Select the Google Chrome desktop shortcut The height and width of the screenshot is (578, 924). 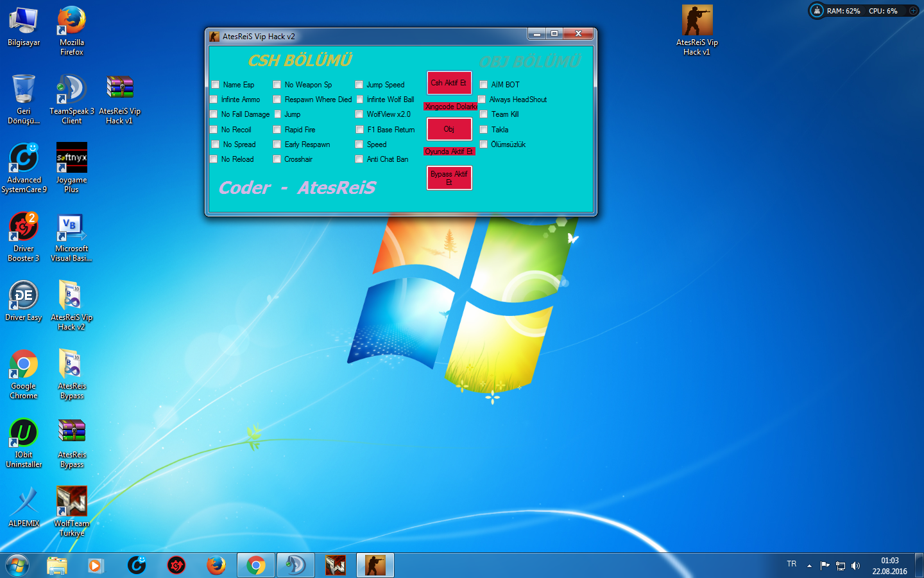coord(24,374)
